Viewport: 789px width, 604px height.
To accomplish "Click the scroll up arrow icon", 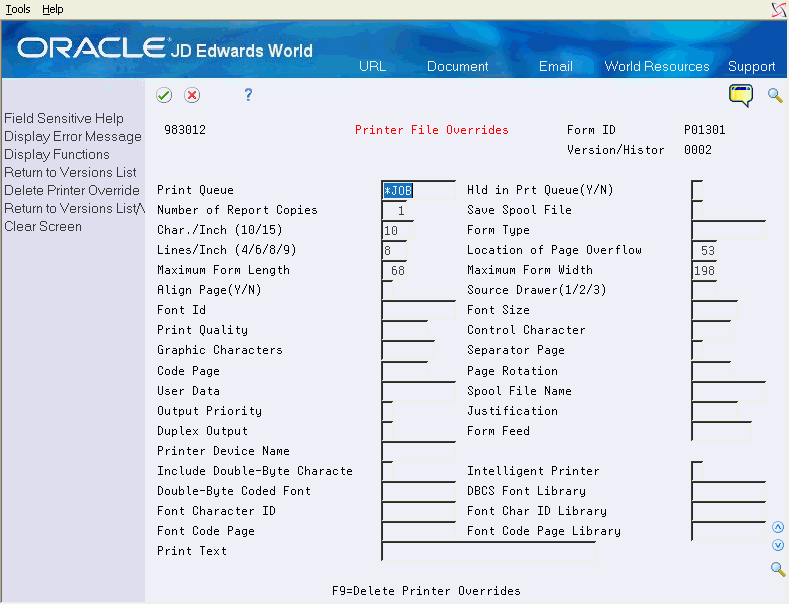I will [x=778, y=527].
